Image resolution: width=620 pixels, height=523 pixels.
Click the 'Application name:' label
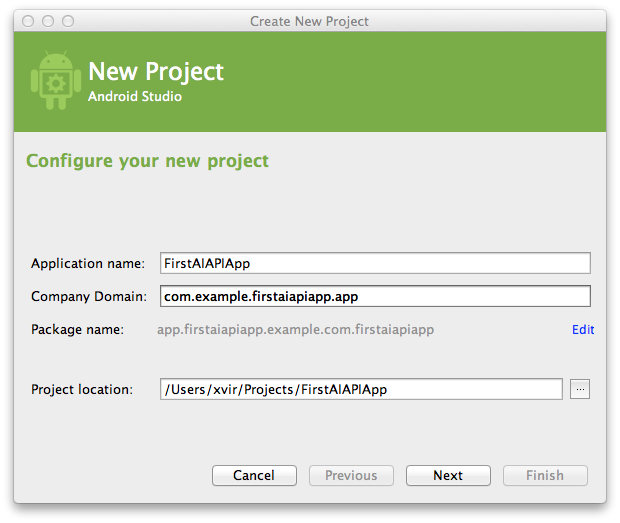coord(88,264)
